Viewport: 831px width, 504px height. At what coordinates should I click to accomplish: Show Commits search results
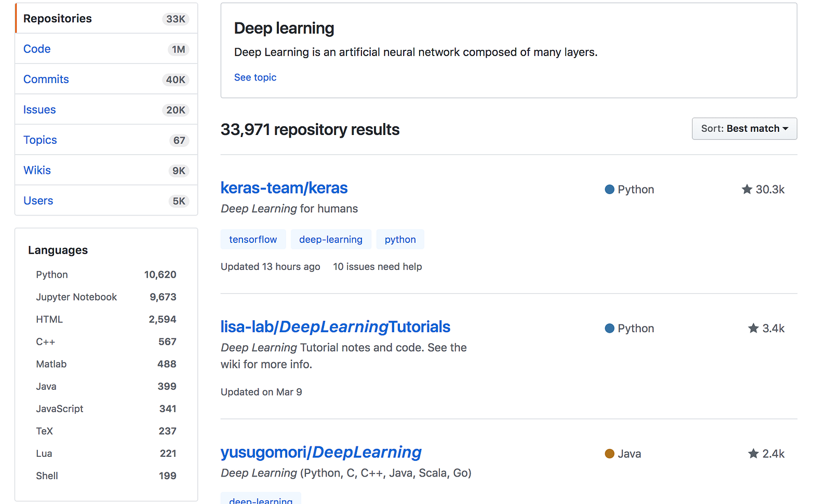click(x=106, y=79)
